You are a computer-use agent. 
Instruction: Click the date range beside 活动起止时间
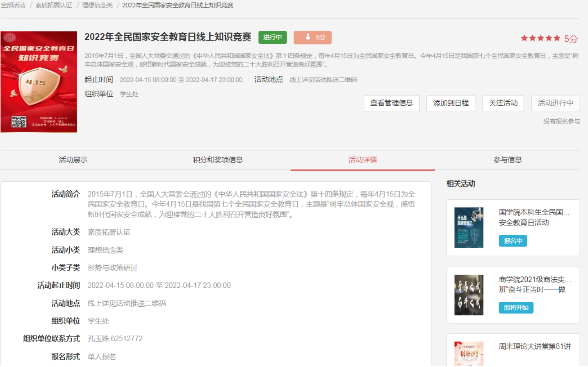coord(159,285)
